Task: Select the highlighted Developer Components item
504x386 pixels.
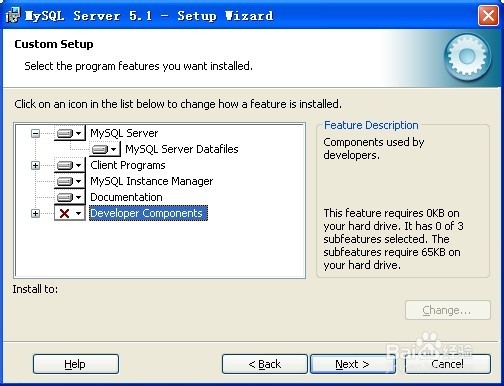Action: click(x=148, y=213)
